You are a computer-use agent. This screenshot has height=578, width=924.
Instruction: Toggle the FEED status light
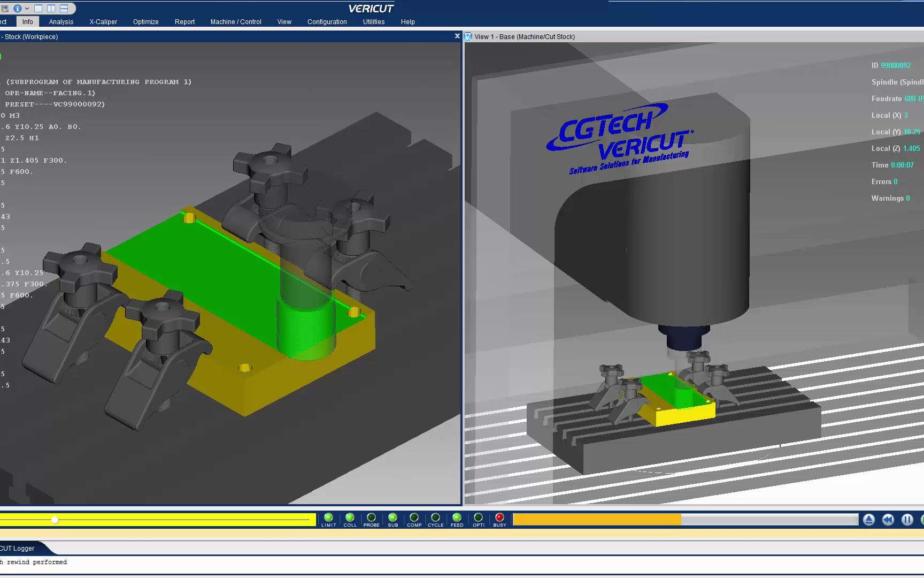click(x=457, y=520)
